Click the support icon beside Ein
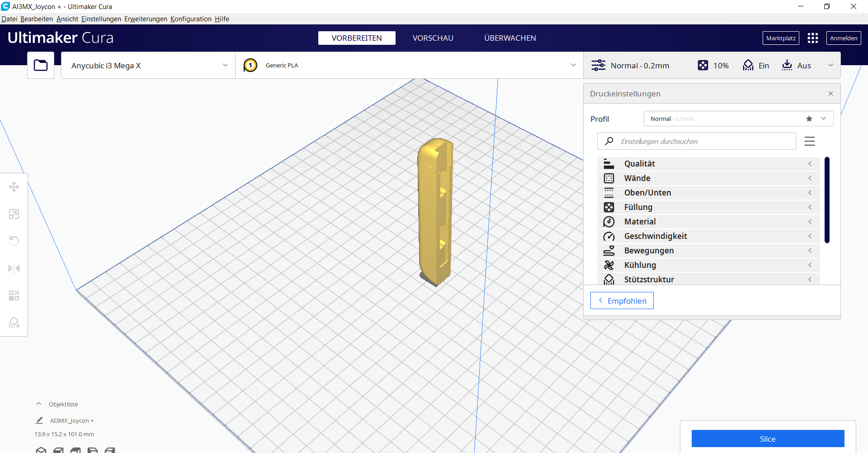The height and width of the screenshot is (453, 868). pos(748,65)
